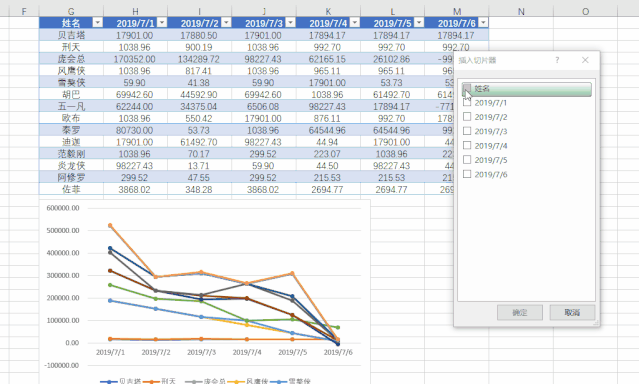Image resolution: width=639 pixels, height=384 pixels.
Task: Select the cell with value 6506.08
Action: click(264, 106)
